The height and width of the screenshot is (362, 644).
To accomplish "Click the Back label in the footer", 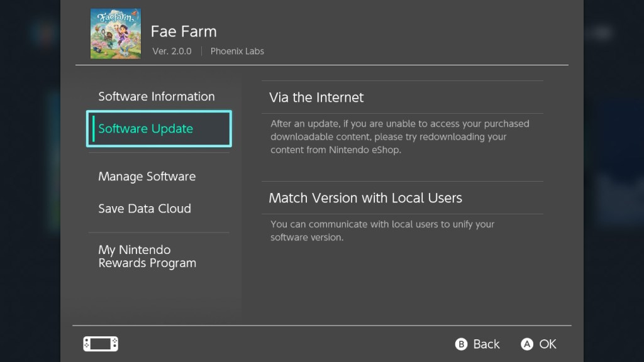I will 486,344.
